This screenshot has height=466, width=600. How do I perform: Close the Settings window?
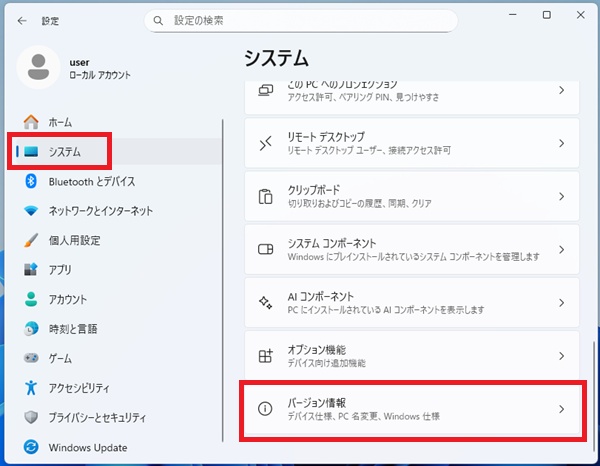(580, 15)
